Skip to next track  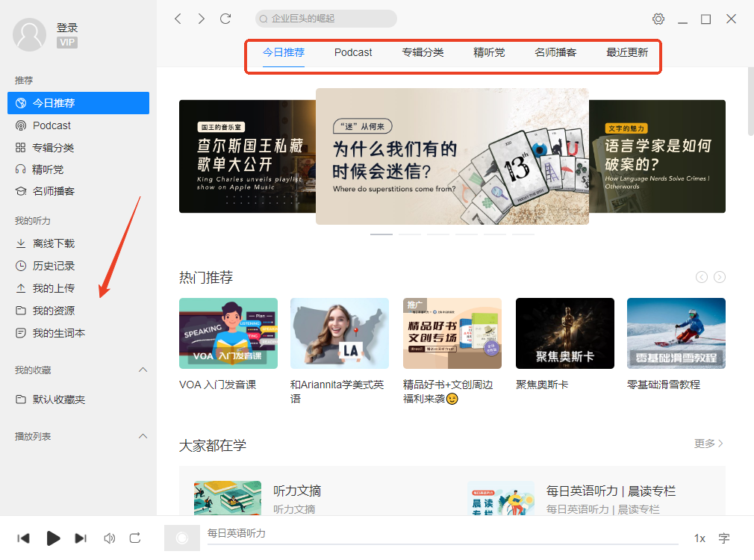point(81,538)
